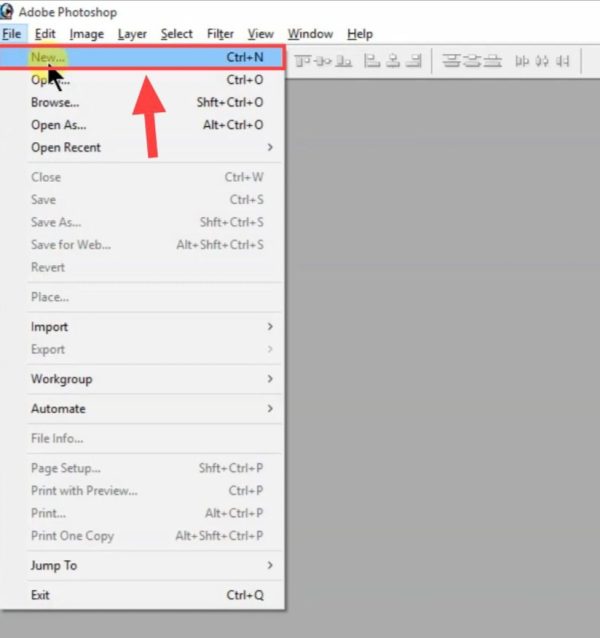The width and height of the screenshot is (600, 638).
Task: Close the open File menu via File
Action: tap(12, 34)
